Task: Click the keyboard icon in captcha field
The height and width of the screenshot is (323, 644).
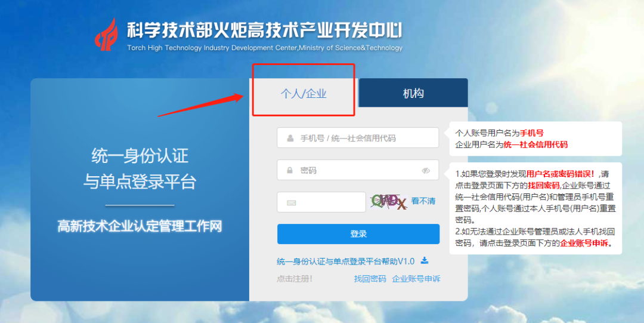Action: [291, 203]
